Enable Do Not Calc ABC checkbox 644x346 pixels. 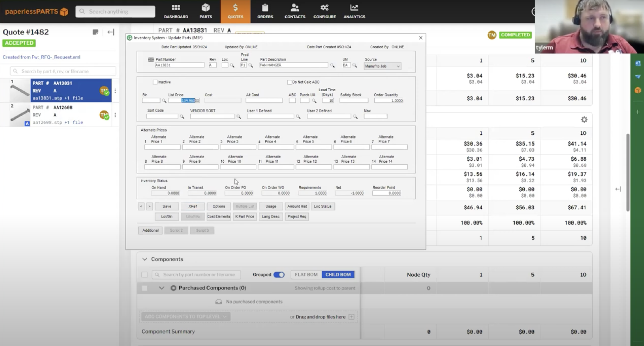(x=290, y=82)
